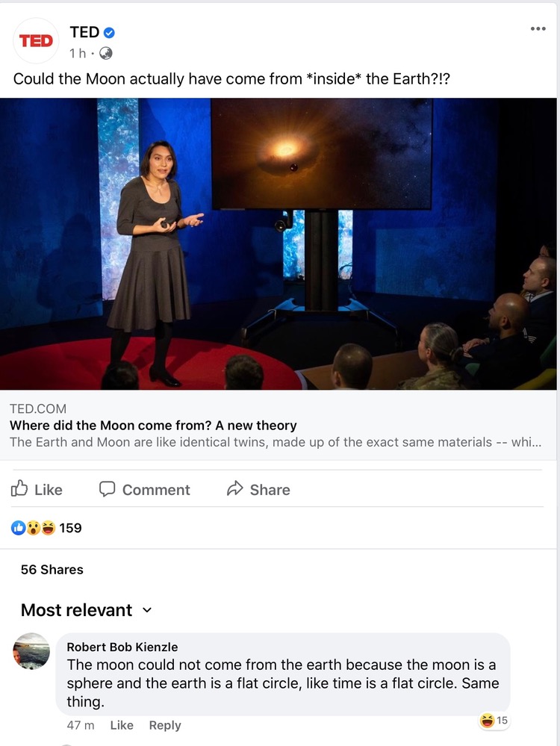Click the laughing emoji on the comment with 15 reactions
560x746 pixels.
coord(488,721)
